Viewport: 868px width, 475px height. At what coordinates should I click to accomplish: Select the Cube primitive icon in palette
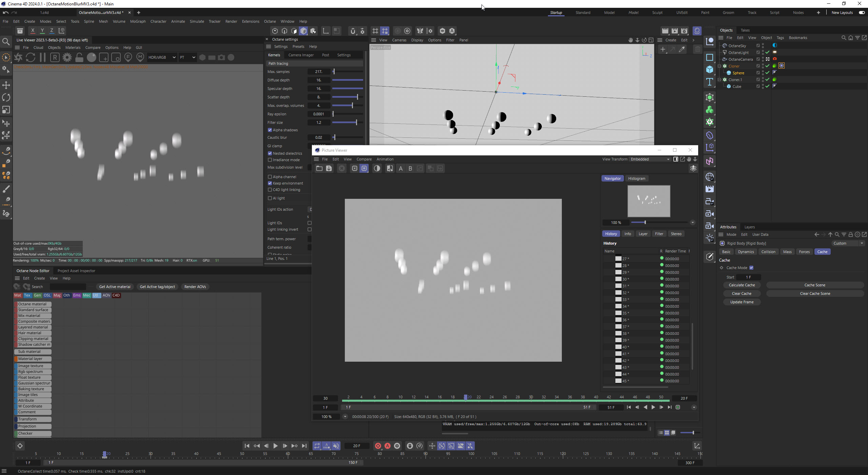pos(710,70)
